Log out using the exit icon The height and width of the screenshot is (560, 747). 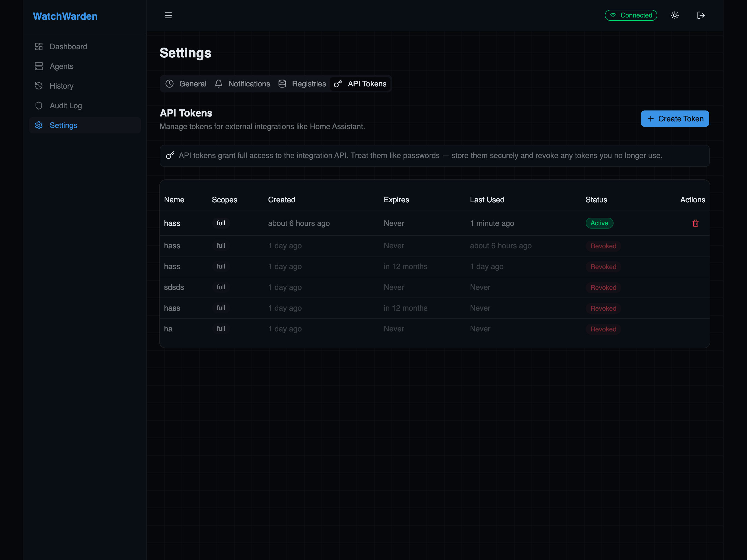point(701,15)
